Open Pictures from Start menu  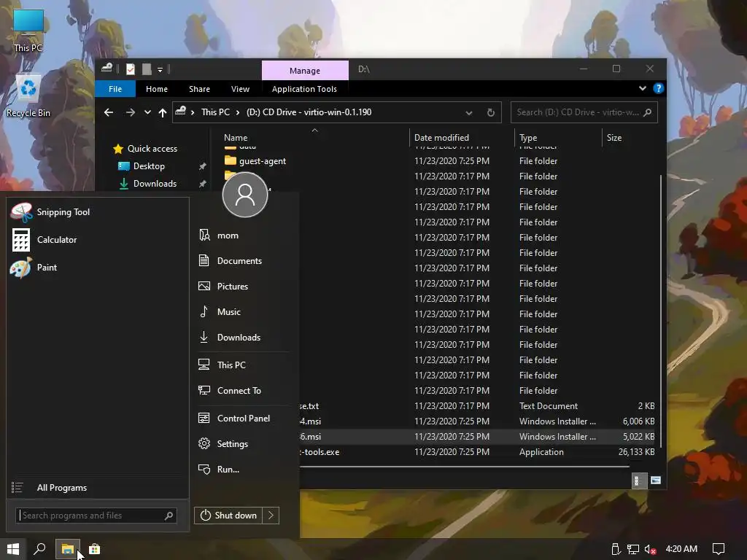[244, 286]
